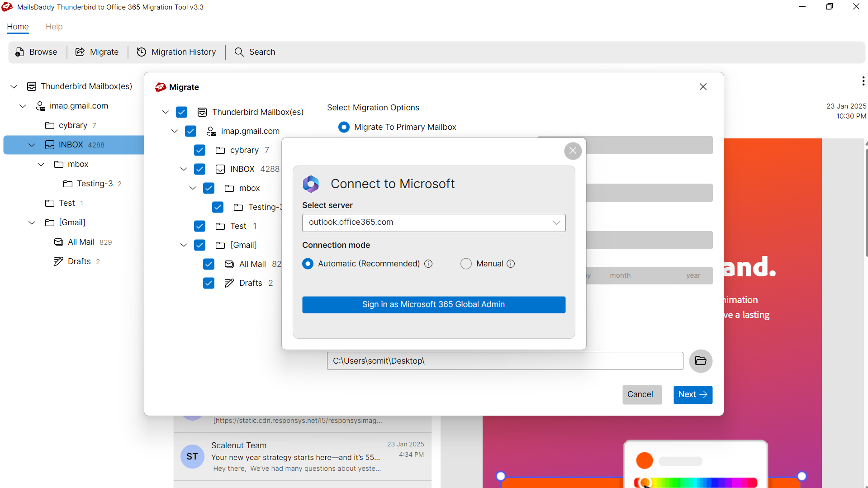Open the Home tab
Viewport: 868px width, 488px height.
18,27
